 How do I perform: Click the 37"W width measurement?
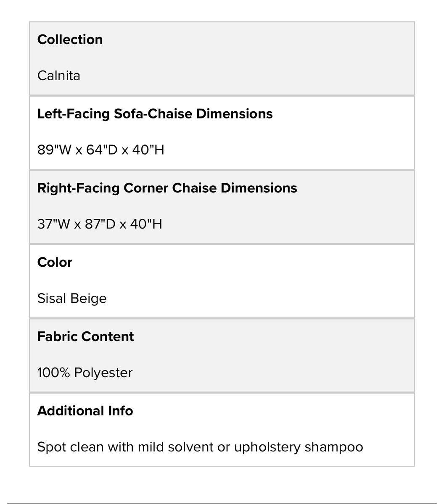click(54, 224)
